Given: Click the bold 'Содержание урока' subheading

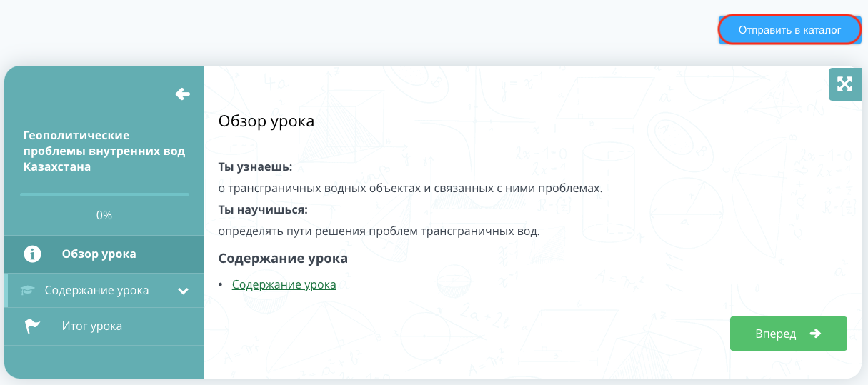Looking at the screenshot, I should coord(283,258).
